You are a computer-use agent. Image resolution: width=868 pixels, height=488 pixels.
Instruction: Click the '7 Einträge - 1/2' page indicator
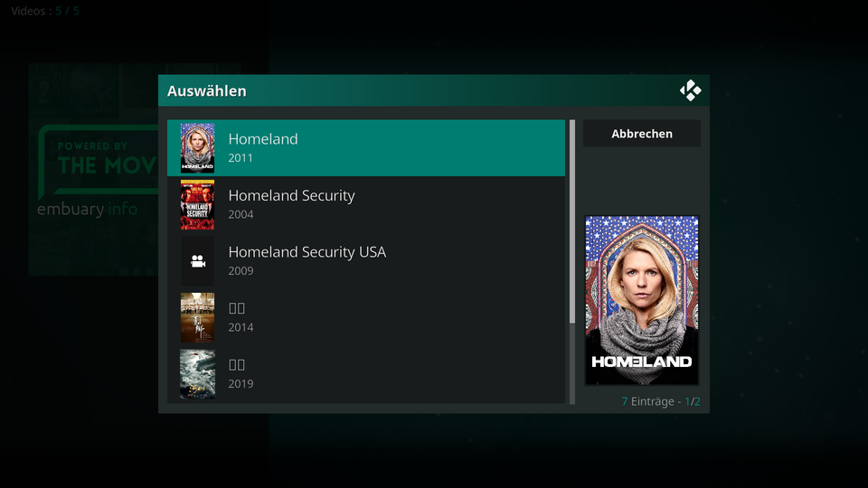pos(660,401)
